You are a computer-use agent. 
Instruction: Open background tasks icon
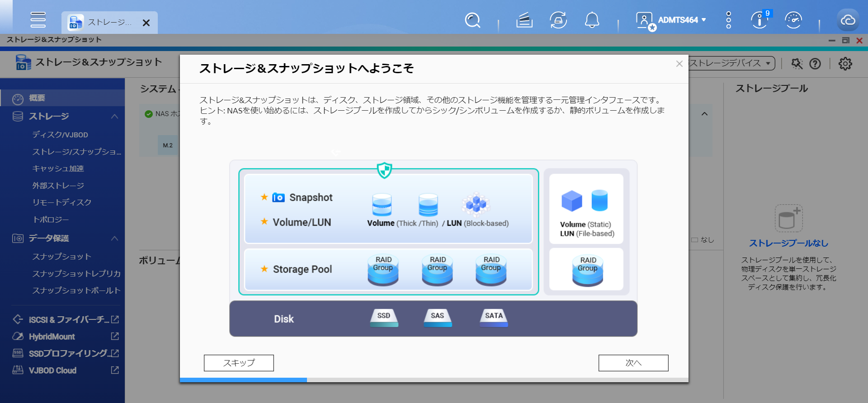[x=524, y=20]
